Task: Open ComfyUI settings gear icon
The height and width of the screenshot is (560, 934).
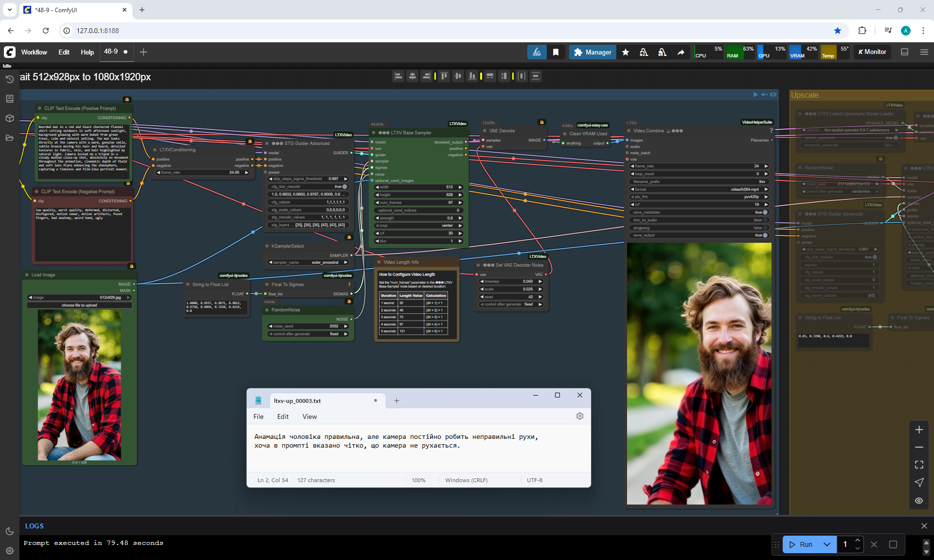Action: [x=9, y=551]
